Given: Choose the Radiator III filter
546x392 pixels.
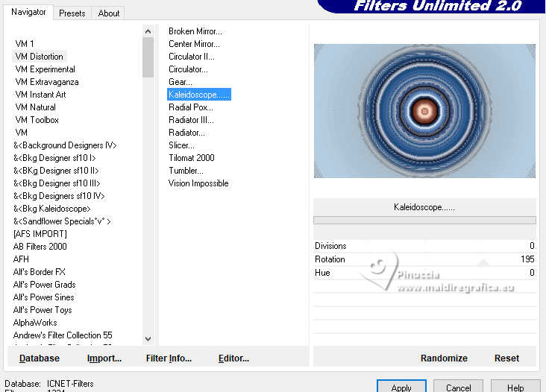Looking at the screenshot, I should [191, 120].
